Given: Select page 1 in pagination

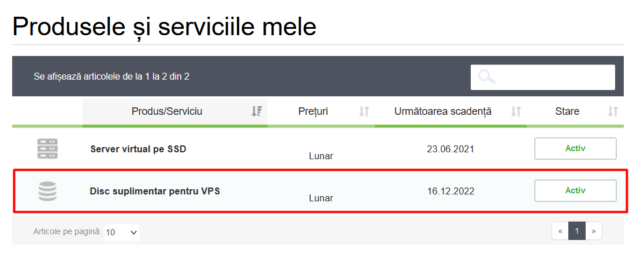Looking at the screenshot, I should click(x=576, y=231).
